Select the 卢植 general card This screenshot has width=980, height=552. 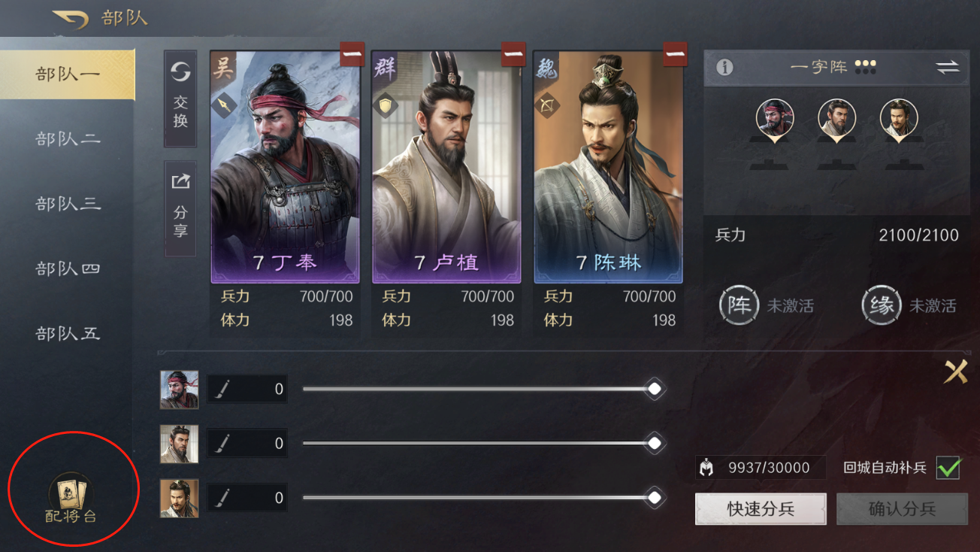[446, 167]
